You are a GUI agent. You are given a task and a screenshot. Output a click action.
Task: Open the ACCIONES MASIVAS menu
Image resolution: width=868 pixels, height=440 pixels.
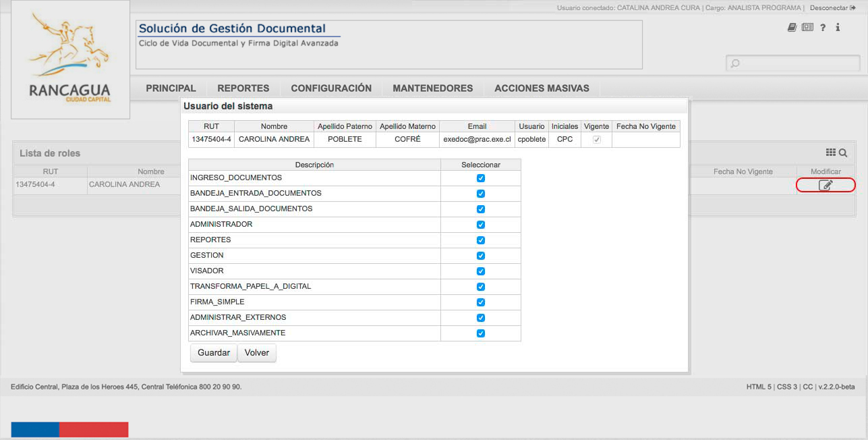pyautogui.click(x=542, y=88)
